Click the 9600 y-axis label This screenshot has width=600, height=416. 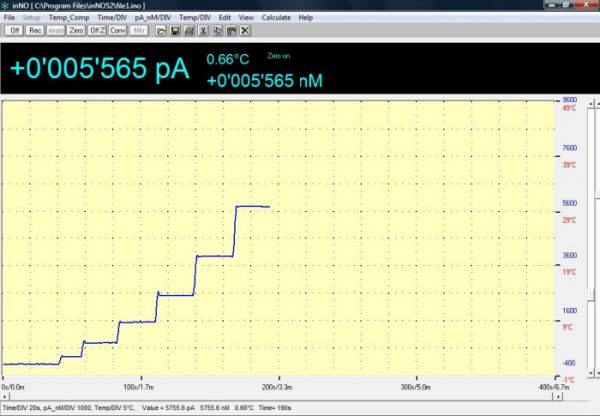569,100
